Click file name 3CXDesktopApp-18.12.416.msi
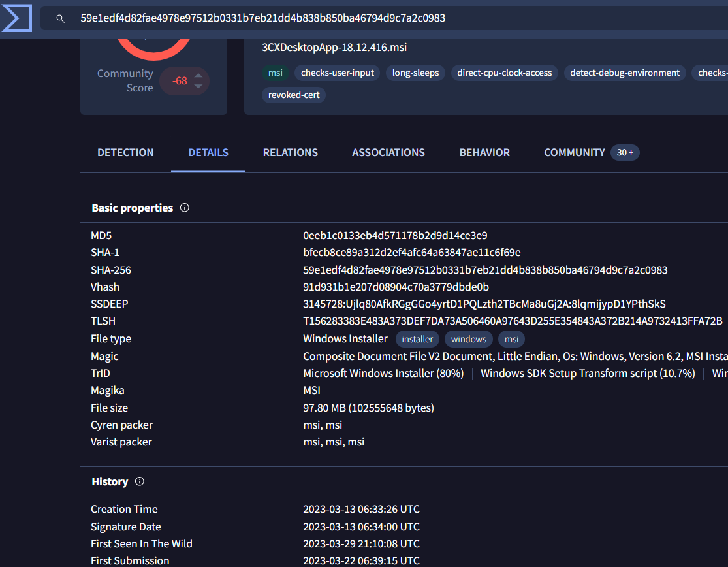This screenshot has width=728, height=567. tap(334, 48)
